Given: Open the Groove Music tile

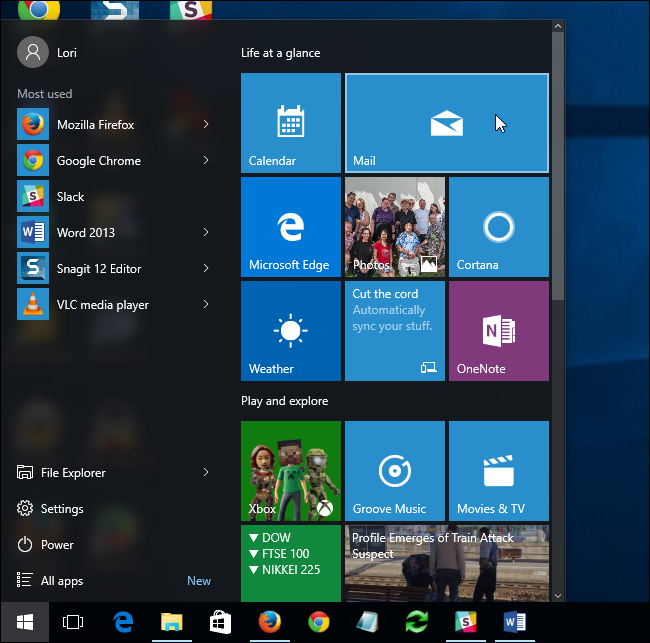Looking at the screenshot, I should [394, 471].
